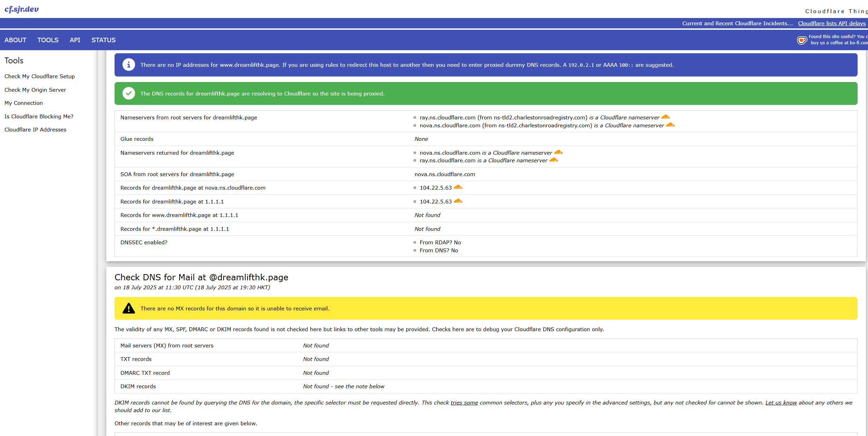Viewport: 868px width, 436px height.
Task: Open Is Cloudflare Blocking Me? tool
Action: 39,116
